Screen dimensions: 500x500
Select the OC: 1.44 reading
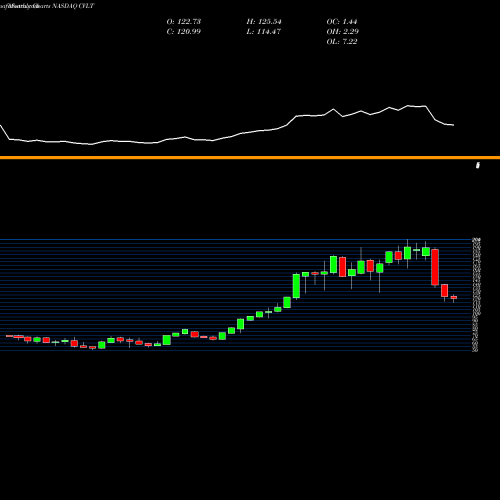342,22
